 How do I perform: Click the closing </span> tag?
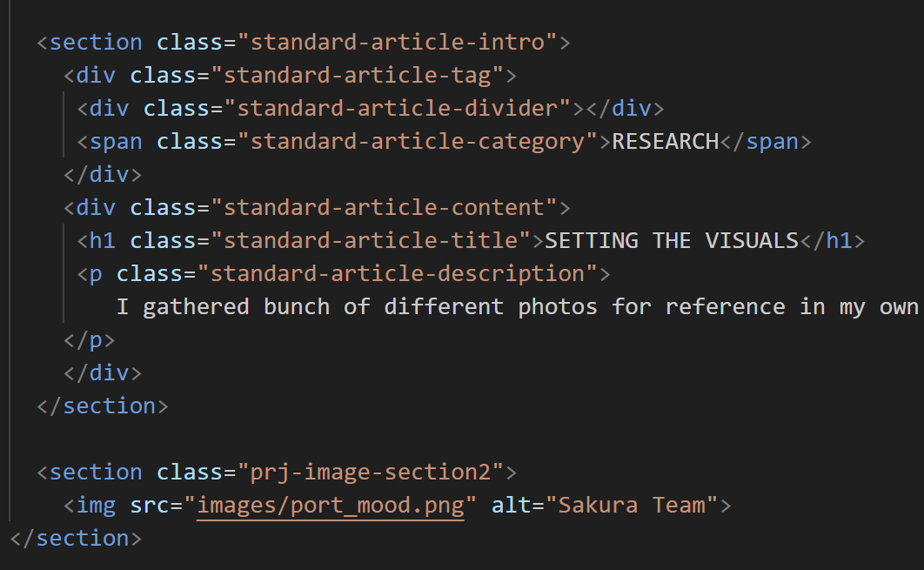765,141
